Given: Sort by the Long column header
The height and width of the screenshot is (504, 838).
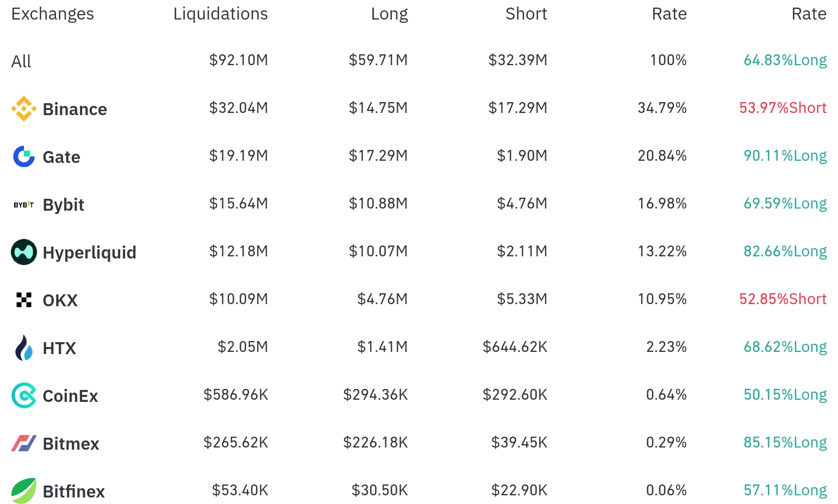Looking at the screenshot, I should pos(389,14).
